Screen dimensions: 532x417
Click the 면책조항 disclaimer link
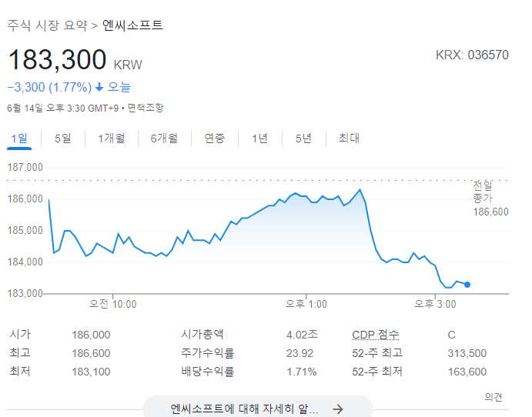pyautogui.click(x=146, y=108)
